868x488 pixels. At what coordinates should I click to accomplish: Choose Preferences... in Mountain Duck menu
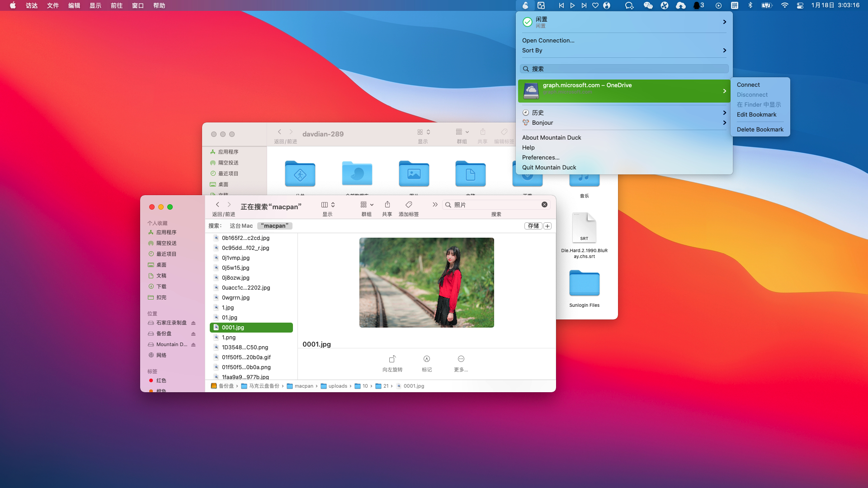point(541,158)
